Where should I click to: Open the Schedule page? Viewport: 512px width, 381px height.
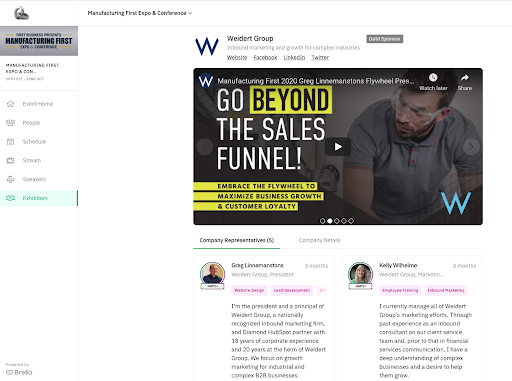coord(39,142)
